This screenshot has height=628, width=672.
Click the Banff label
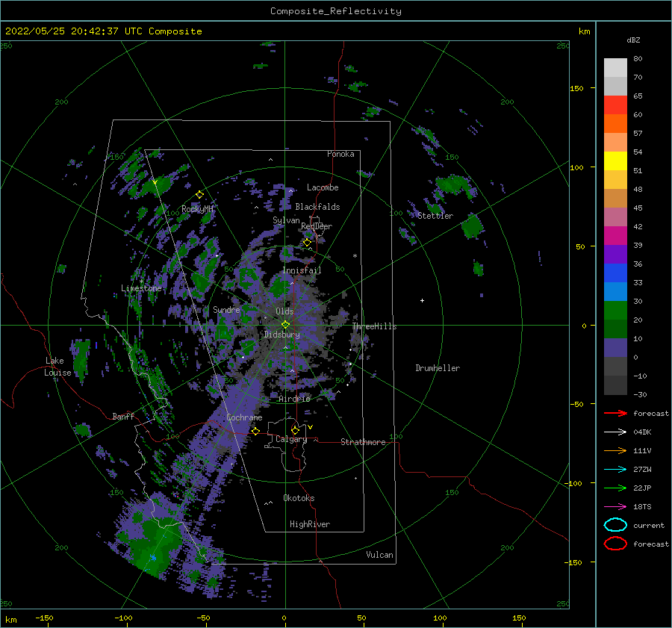point(123,416)
